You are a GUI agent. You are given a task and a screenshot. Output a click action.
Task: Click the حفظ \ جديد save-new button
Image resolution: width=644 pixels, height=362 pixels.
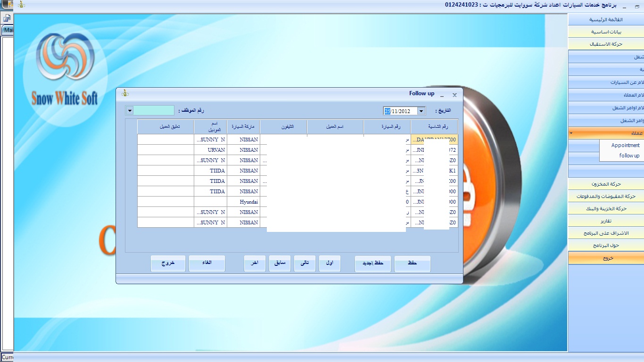pos(372,263)
